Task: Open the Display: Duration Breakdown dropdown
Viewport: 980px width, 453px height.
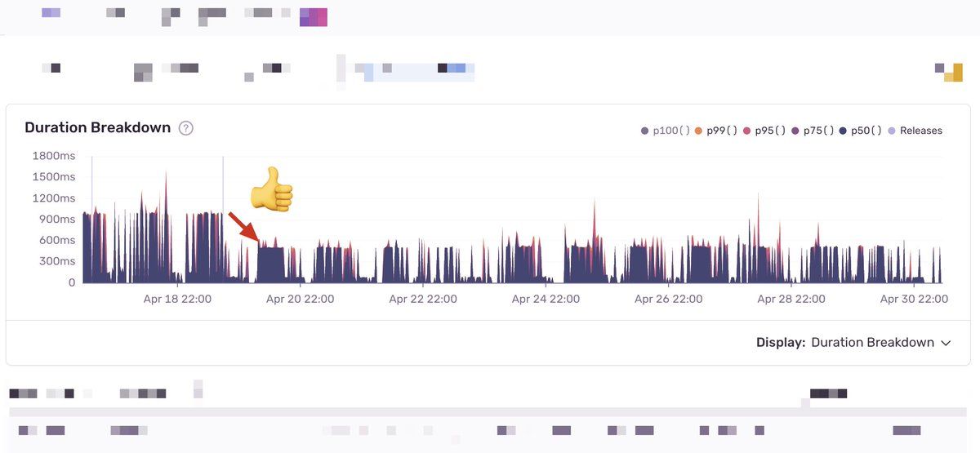Action: (x=871, y=343)
